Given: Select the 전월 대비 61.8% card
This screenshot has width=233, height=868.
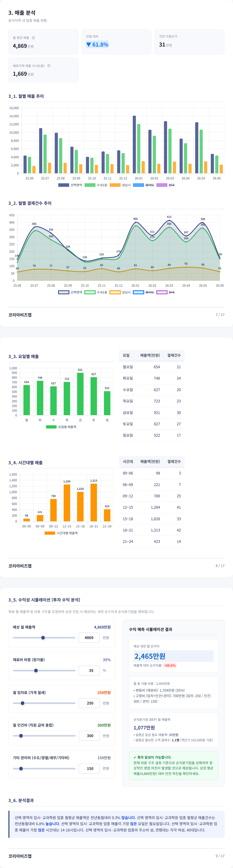Looking at the screenshot, I should [116, 42].
